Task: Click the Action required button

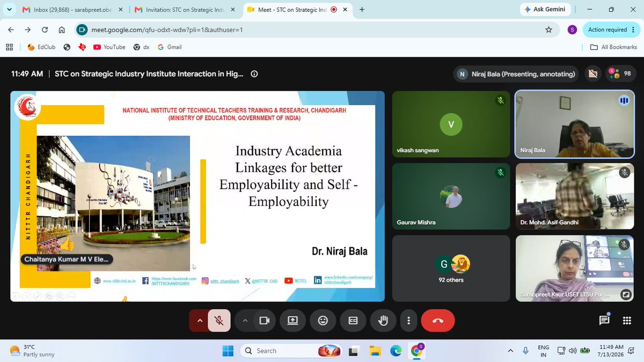Action: (x=611, y=30)
